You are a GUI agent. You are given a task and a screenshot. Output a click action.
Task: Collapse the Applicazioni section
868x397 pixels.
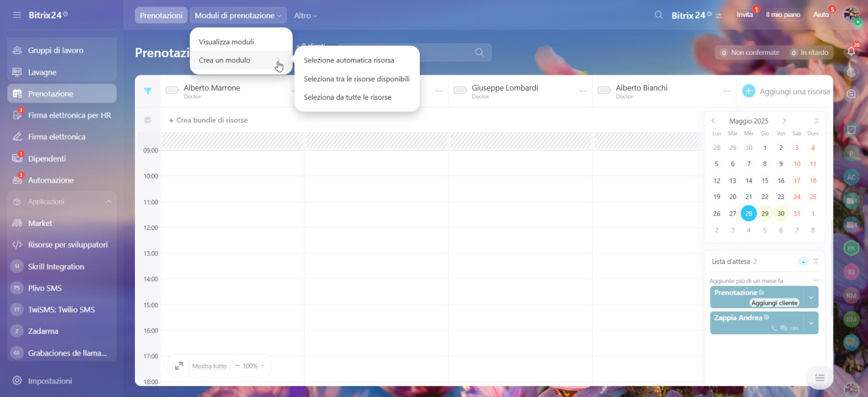108,202
